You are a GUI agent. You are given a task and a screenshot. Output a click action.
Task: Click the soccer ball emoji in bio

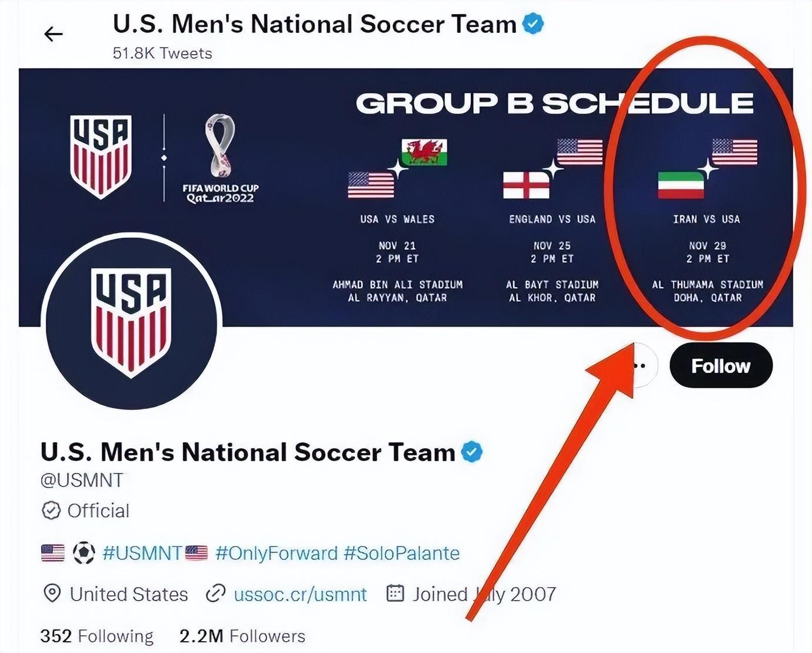coord(84,553)
